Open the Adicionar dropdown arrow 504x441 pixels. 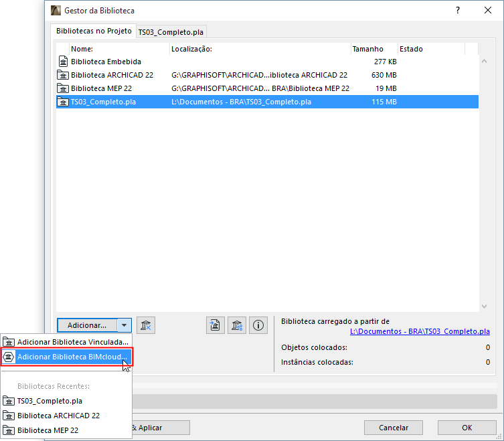click(x=124, y=325)
